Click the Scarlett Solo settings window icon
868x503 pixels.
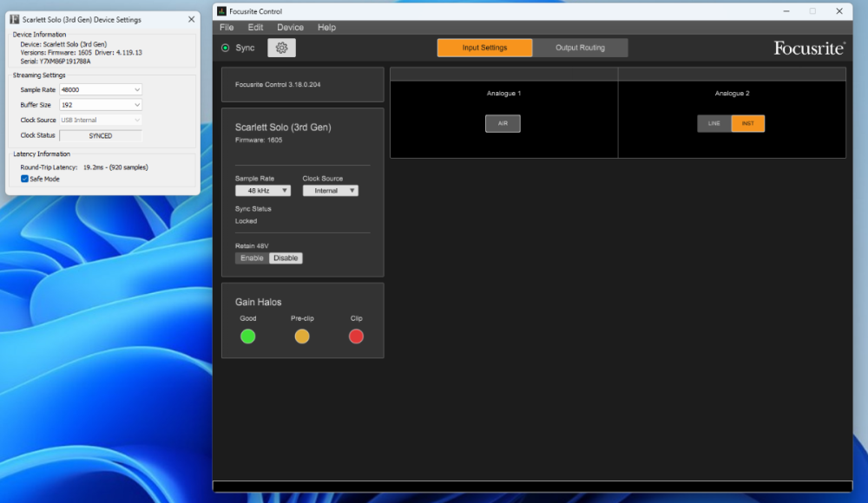[14, 19]
